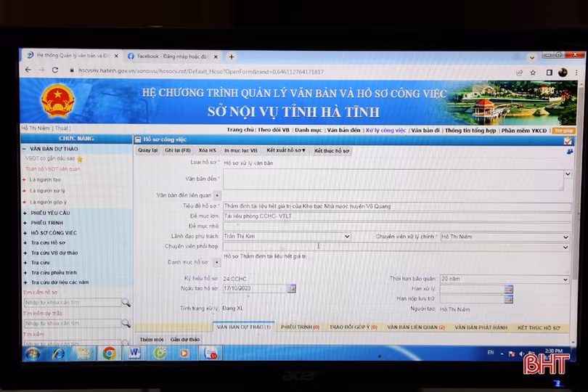Image resolution: width=588 pixels, height=392 pixels.
Task: Click the Hồ sơ công việc panel header icon
Action: coord(138,139)
